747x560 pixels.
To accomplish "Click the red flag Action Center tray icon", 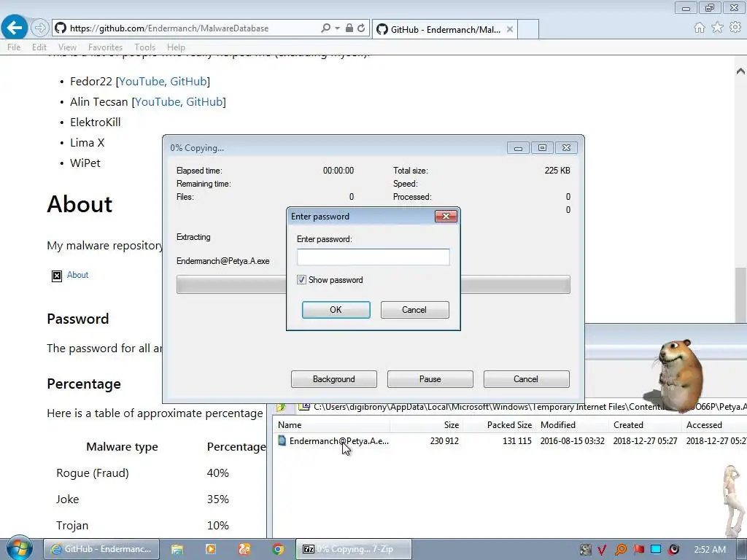I will point(638,550).
